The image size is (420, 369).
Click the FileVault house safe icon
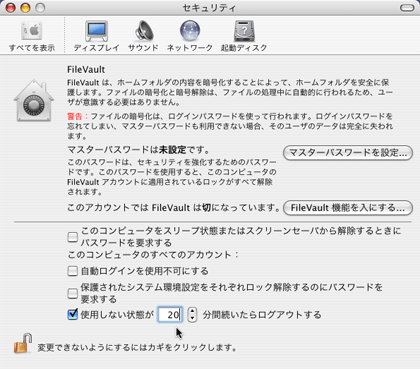pos(34,101)
